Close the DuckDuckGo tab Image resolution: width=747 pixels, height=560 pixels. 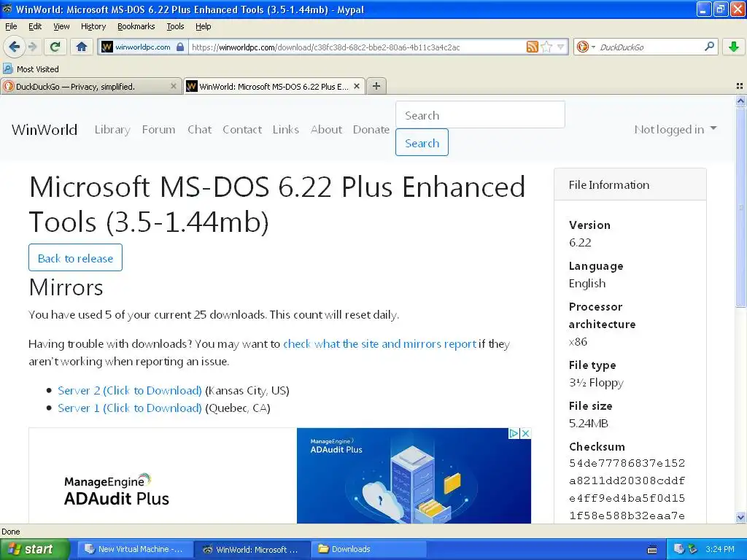point(174,86)
